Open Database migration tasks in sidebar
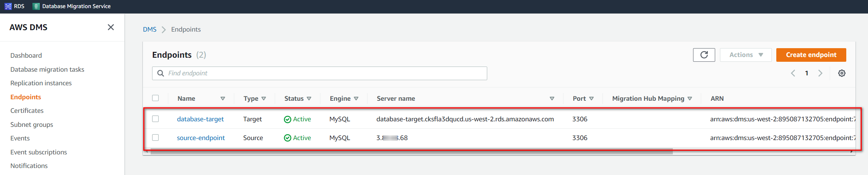868x175 pixels. click(47, 69)
